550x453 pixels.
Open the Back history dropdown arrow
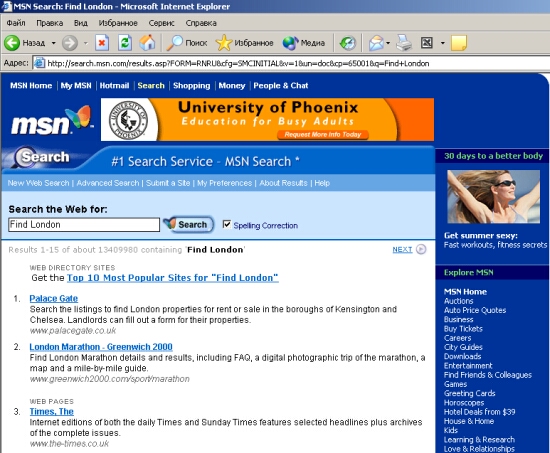(x=53, y=43)
